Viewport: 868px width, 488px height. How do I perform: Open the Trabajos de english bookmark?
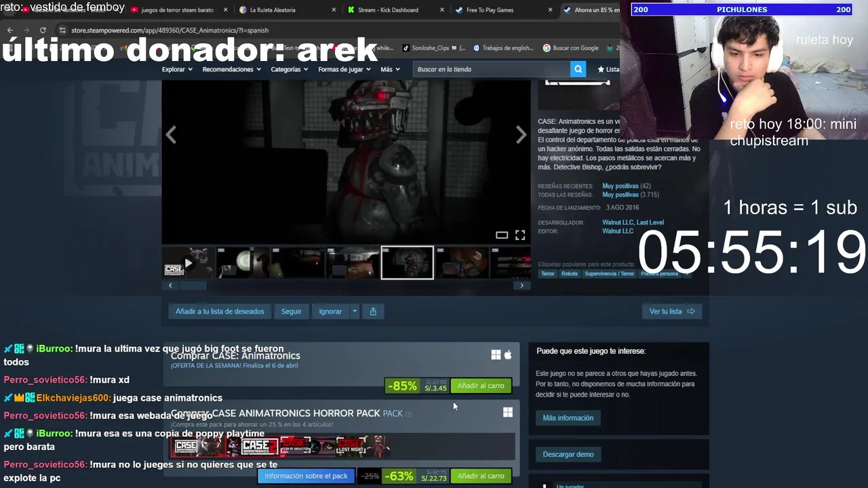(503, 48)
